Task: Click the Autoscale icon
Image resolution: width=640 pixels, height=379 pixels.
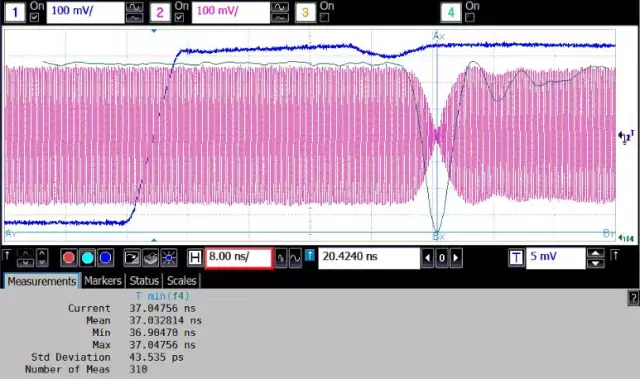Action: [x=132, y=258]
